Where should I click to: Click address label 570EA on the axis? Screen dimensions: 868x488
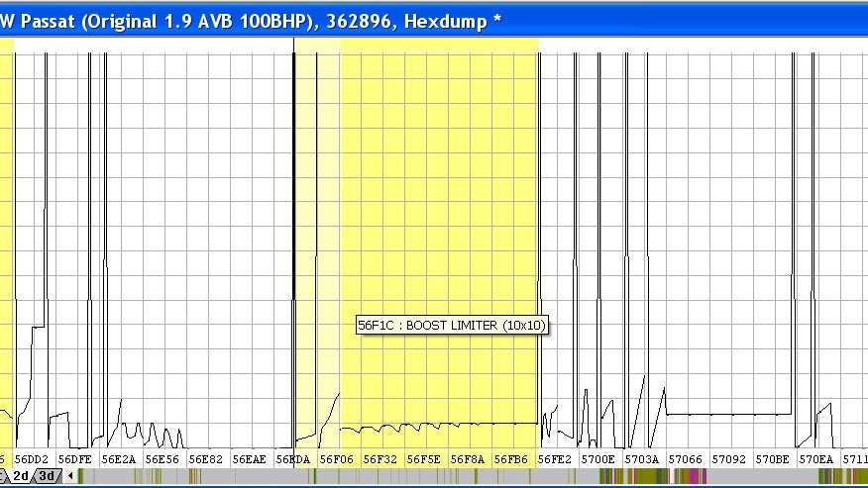[816, 459]
